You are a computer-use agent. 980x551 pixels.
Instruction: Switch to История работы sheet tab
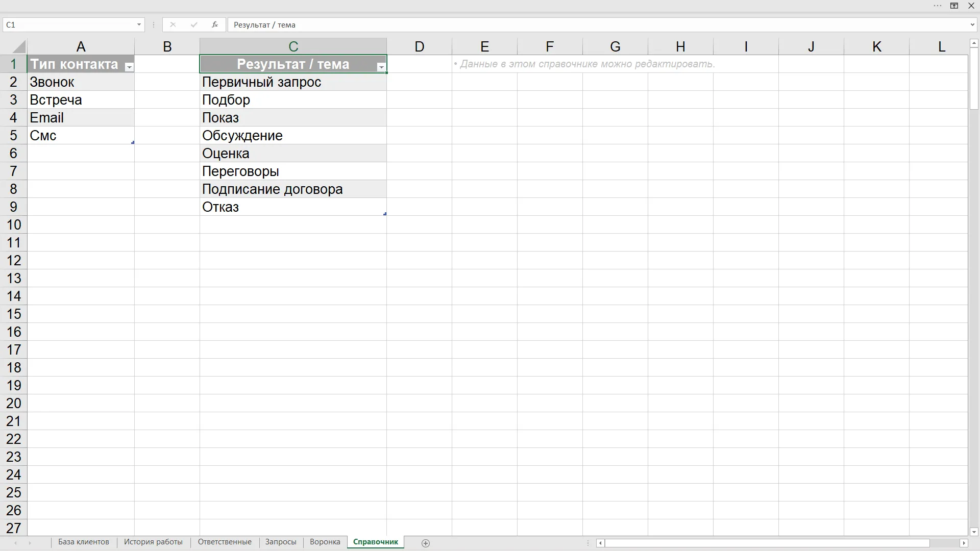[x=153, y=542]
